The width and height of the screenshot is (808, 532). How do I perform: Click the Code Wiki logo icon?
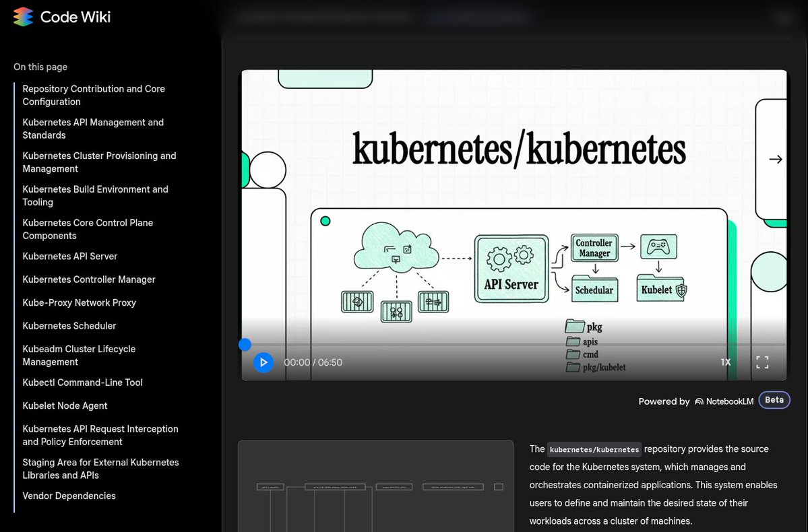coord(23,17)
